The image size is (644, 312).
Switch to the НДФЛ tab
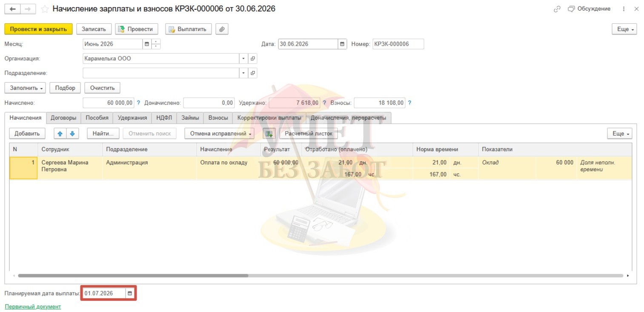click(x=164, y=118)
